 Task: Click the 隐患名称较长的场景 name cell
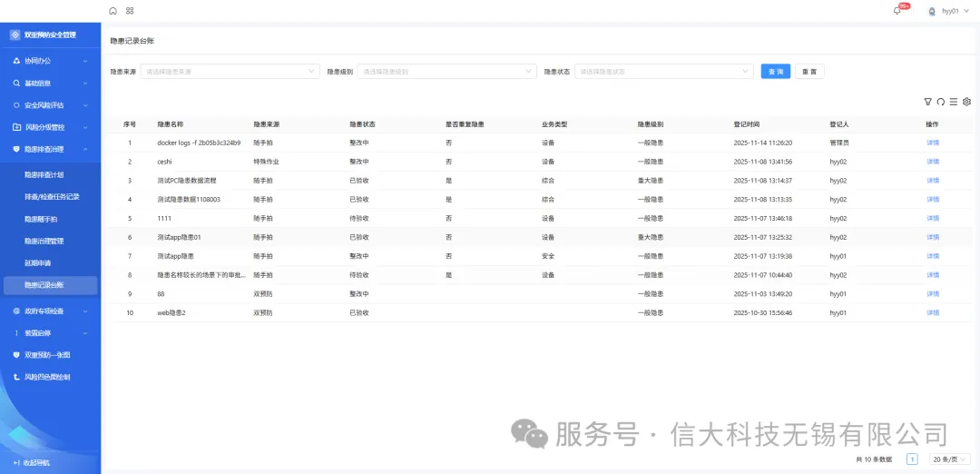(201, 275)
